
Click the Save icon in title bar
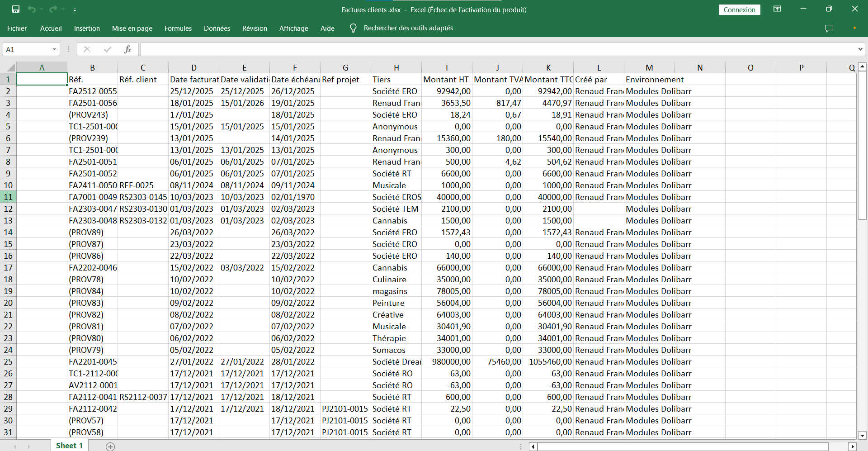(x=16, y=9)
